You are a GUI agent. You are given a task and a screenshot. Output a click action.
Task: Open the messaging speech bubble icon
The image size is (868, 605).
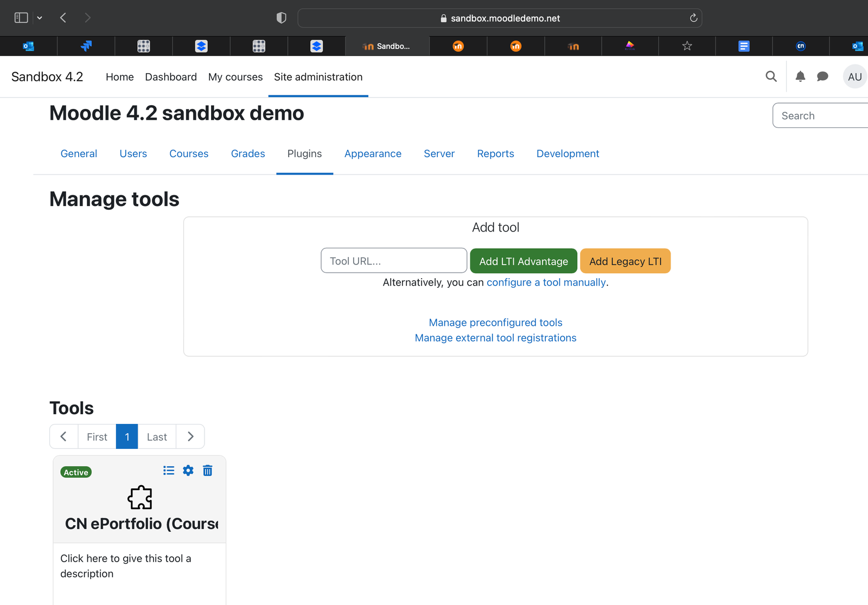(x=822, y=76)
